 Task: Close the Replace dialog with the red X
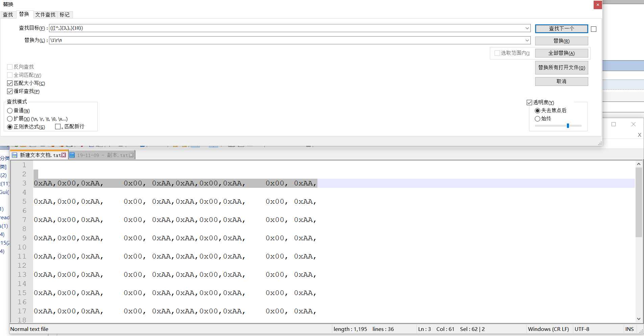tap(598, 5)
